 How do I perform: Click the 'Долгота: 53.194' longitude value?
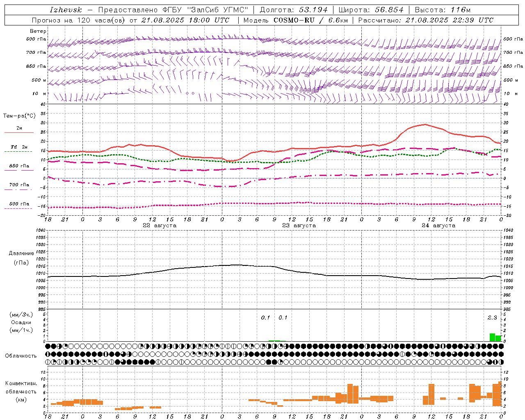click(x=294, y=10)
